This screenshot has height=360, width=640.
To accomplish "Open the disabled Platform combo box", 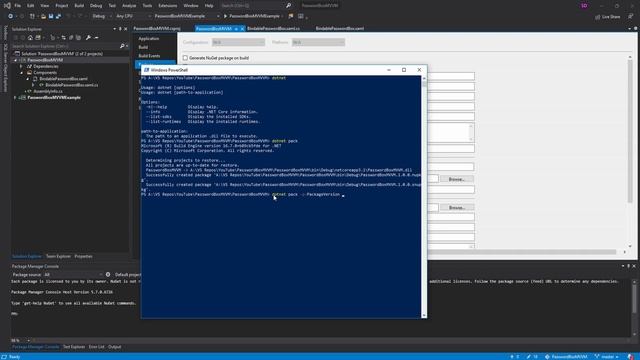I will click(x=318, y=42).
